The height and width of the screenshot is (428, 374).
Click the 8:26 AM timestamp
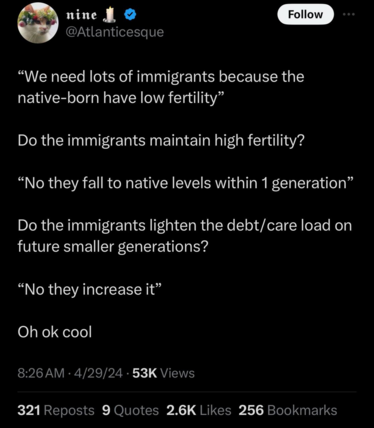(x=41, y=373)
